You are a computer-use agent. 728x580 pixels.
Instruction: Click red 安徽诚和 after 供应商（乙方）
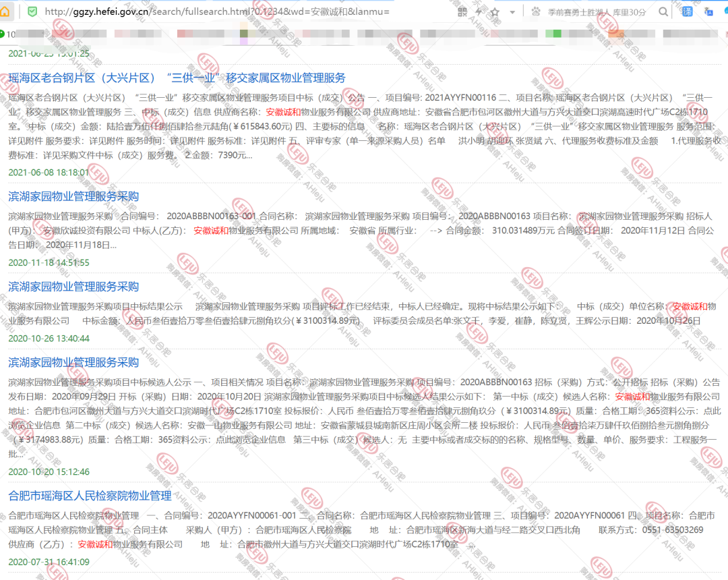(95, 544)
